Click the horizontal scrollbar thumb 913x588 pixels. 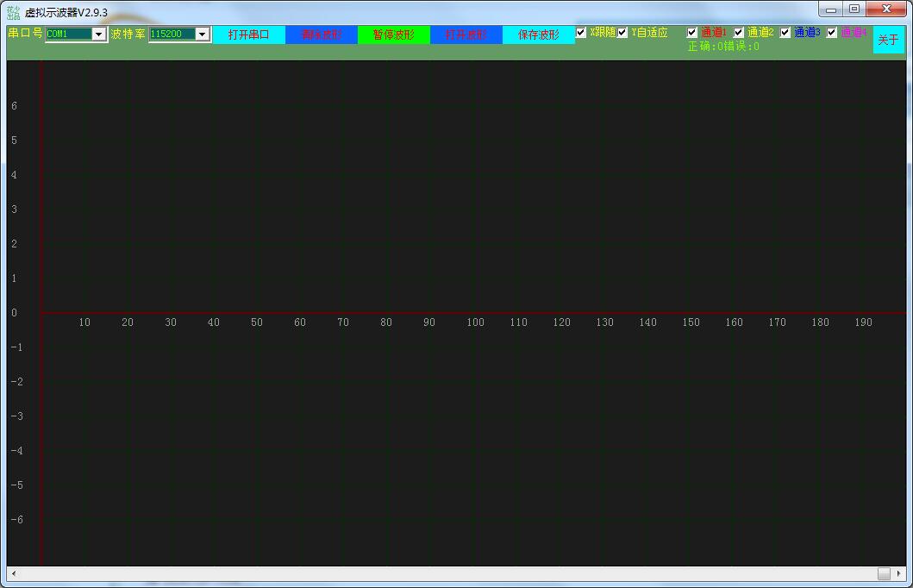(x=884, y=573)
